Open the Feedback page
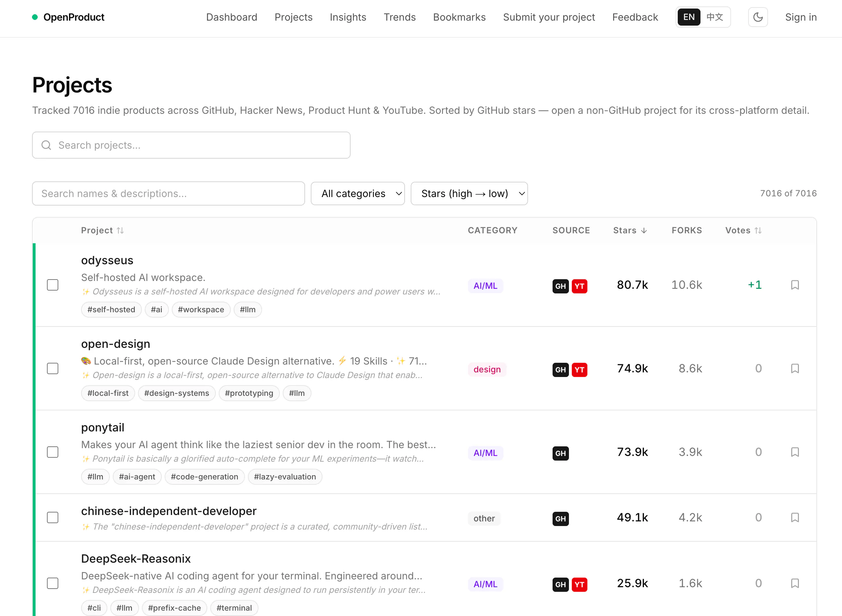The width and height of the screenshot is (842, 616). 635,17
